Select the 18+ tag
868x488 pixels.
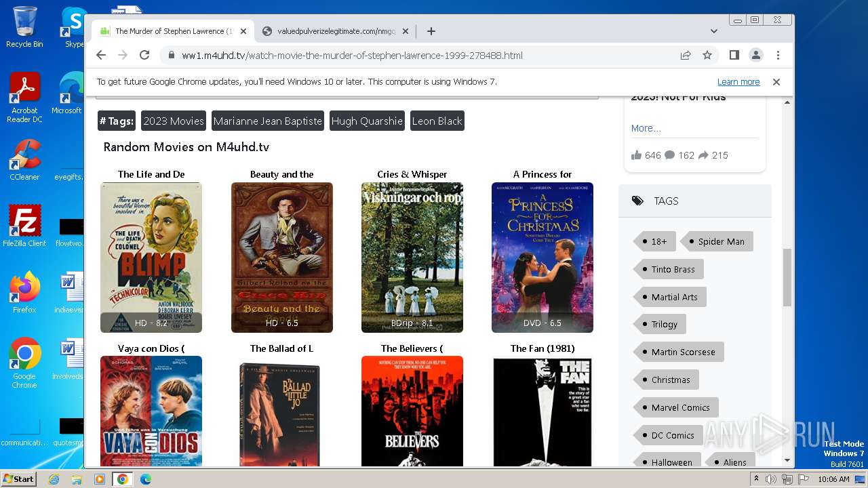point(654,241)
